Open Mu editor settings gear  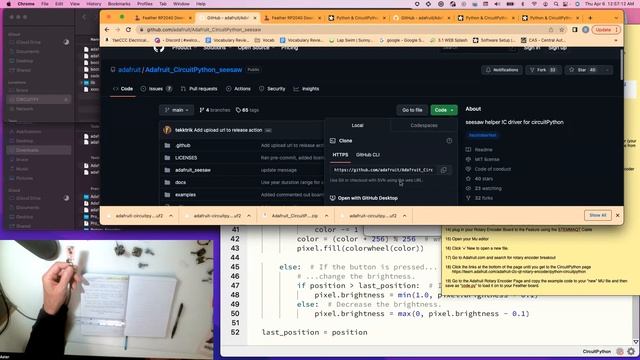click(x=631, y=351)
